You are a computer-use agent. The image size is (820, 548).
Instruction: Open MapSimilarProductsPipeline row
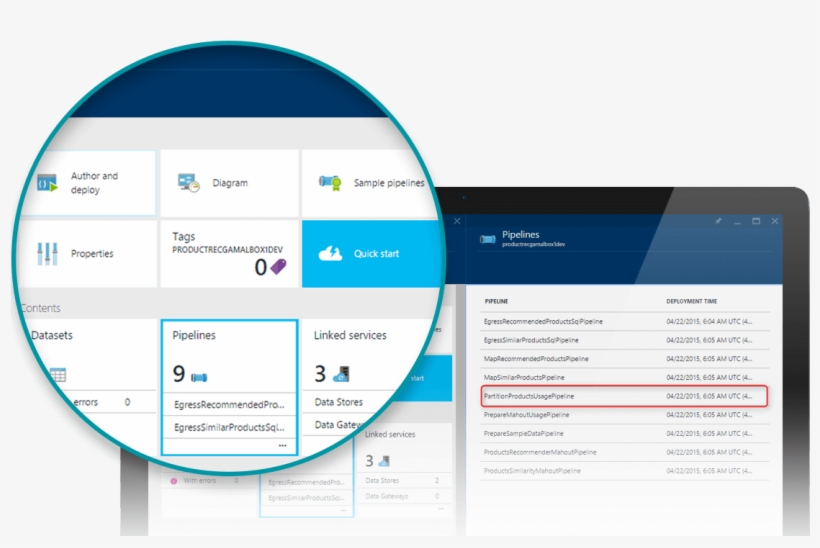point(625,377)
